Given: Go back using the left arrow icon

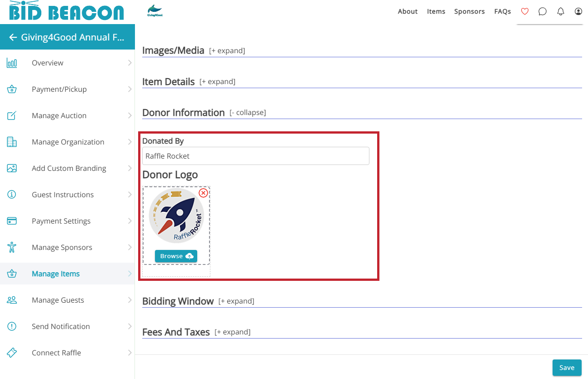Looking at the screenshot, I should tap(13, 37).
